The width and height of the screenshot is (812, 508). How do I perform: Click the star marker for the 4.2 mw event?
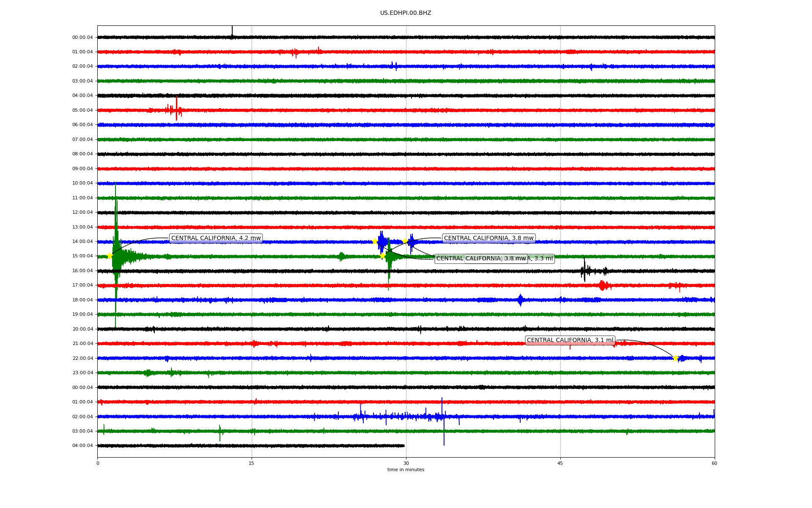click(x=110, y=256)
